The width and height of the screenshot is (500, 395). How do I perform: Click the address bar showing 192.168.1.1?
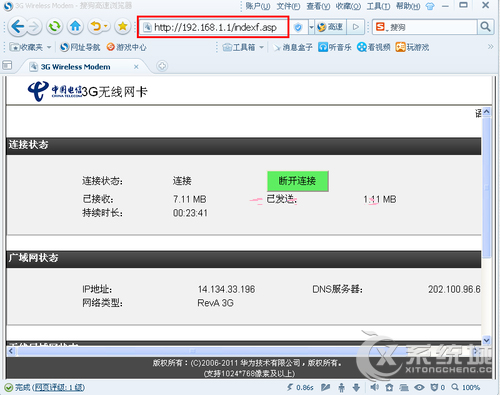[213, 27]
